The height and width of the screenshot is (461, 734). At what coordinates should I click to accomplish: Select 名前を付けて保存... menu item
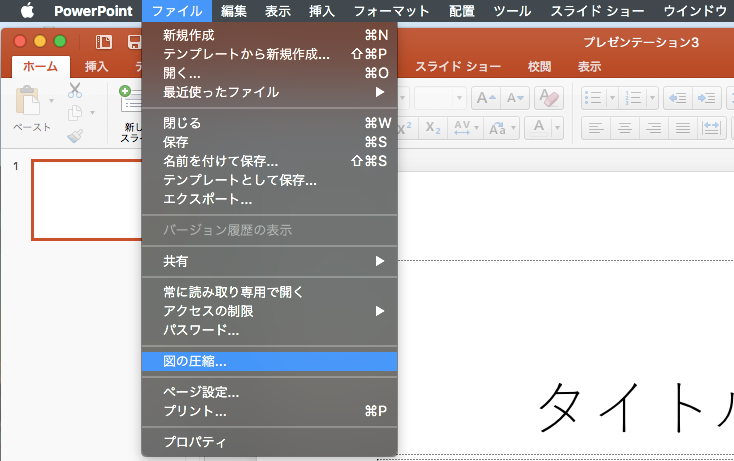pyautogui.click(x=269, y=161)
